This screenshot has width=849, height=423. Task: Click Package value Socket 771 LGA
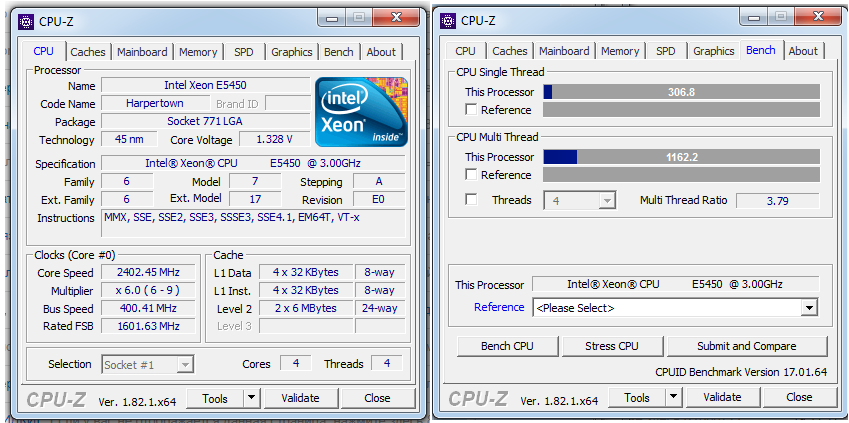click(205, 121)
